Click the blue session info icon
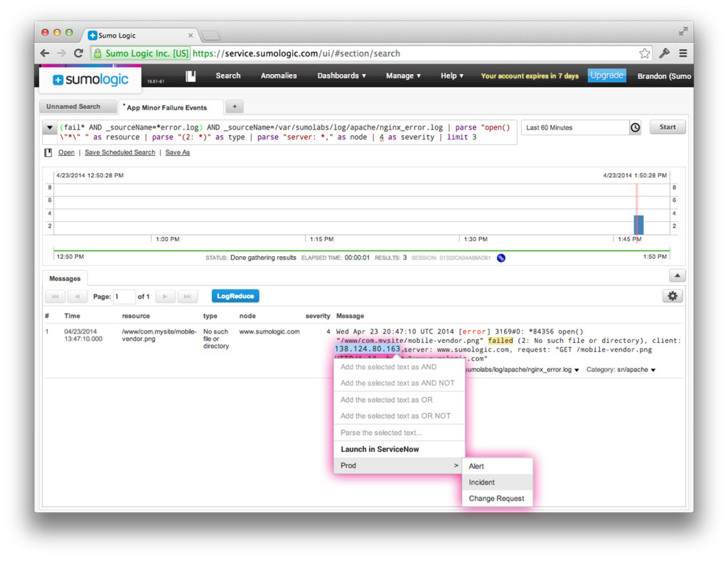This screenshot has width=728, height=562. tap(501, 258)
